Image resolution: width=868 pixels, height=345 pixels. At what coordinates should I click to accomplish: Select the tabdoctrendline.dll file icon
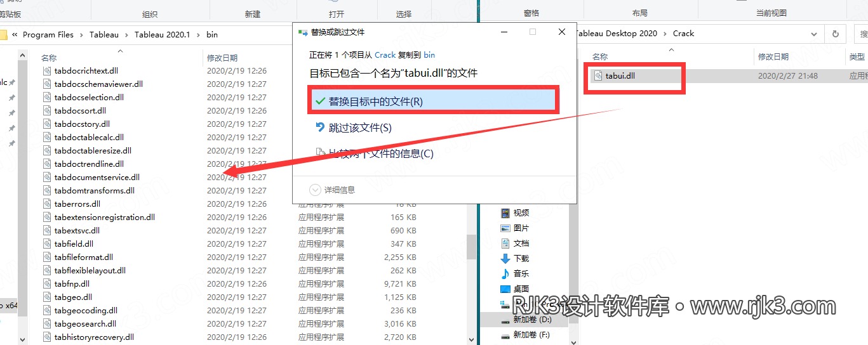tap(47, 164)
